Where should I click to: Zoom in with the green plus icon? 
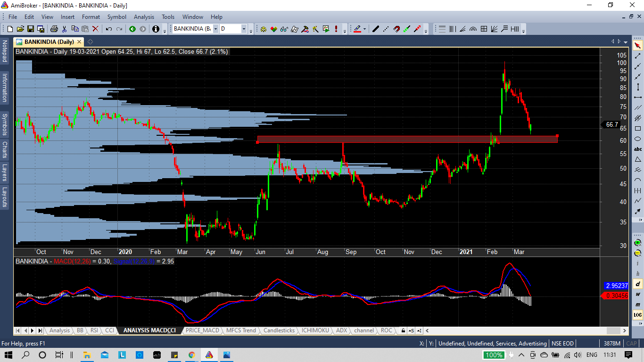[x=638, y=243]
